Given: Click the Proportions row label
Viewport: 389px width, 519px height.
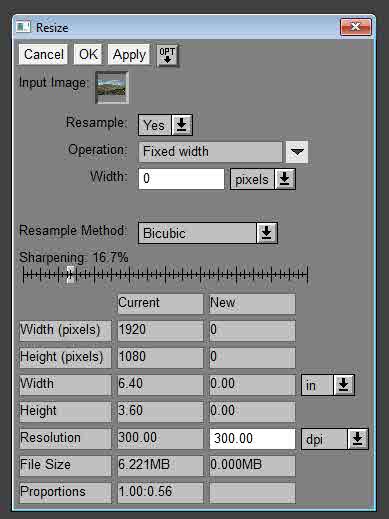Looking at the screenshot, I should coord(65,492).
